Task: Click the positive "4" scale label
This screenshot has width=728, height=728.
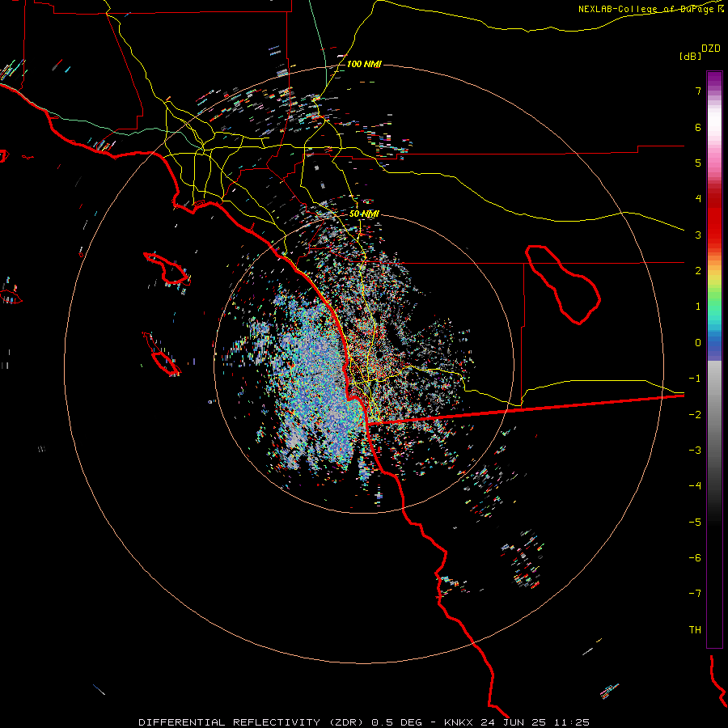Action: pos(698,199)
